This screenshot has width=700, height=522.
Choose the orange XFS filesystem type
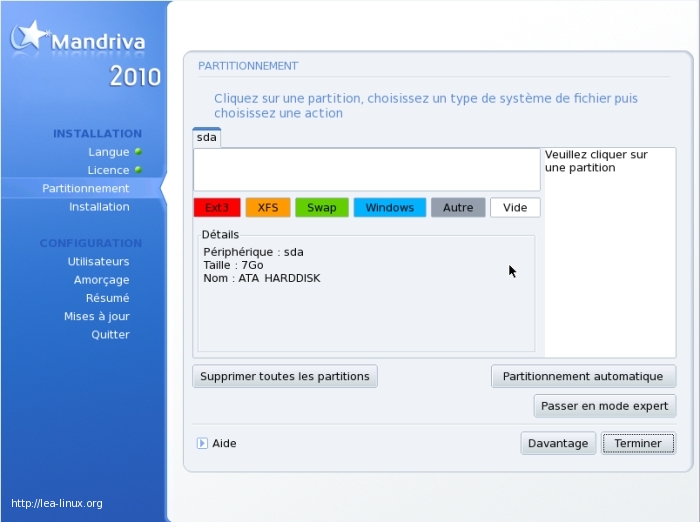[x=268, y=208]
